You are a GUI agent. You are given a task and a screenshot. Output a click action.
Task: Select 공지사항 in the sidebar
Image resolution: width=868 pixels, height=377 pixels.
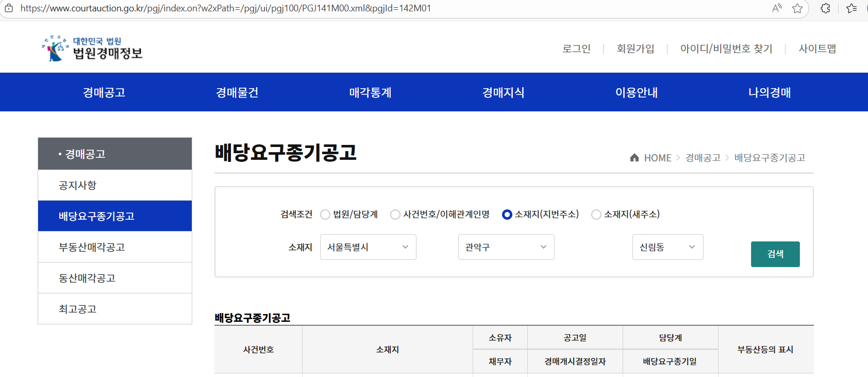115,185
